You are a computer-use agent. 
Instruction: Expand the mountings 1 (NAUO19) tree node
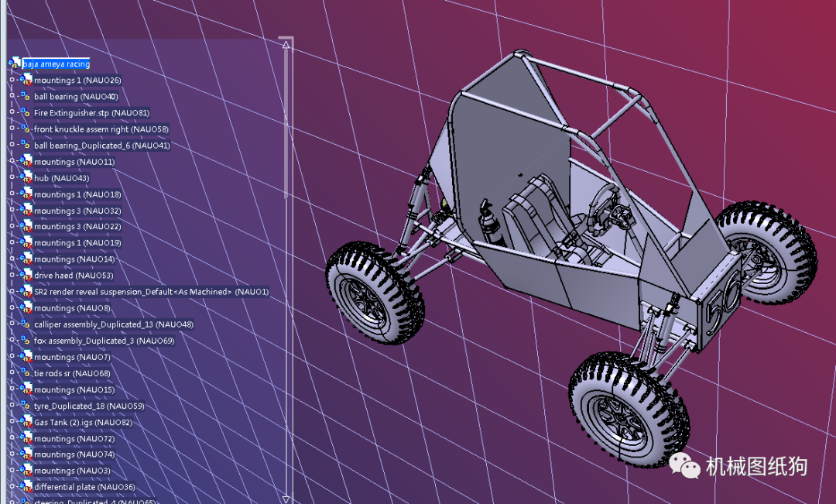pyautogui.click(x=12, y=242)
